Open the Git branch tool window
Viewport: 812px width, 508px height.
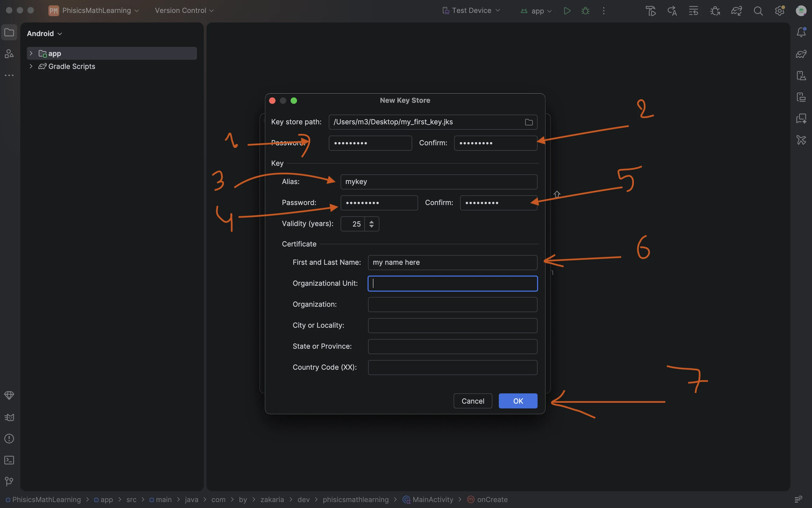[x=9, y=481]
